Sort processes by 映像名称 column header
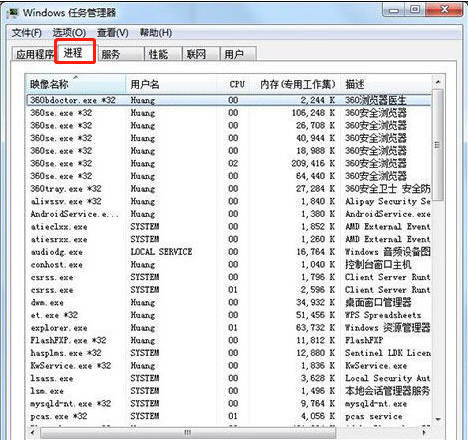The image size is (468, 440). tap(76, 84)
